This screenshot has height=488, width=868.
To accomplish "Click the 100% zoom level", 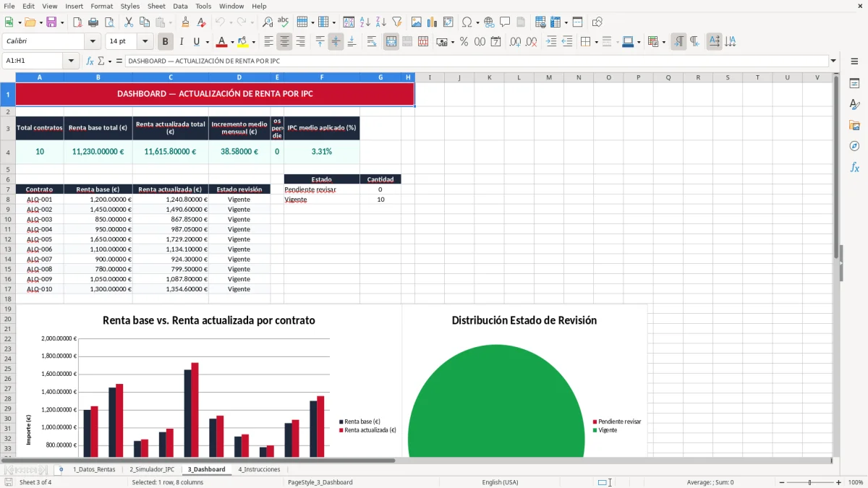I will click(855, 482).
